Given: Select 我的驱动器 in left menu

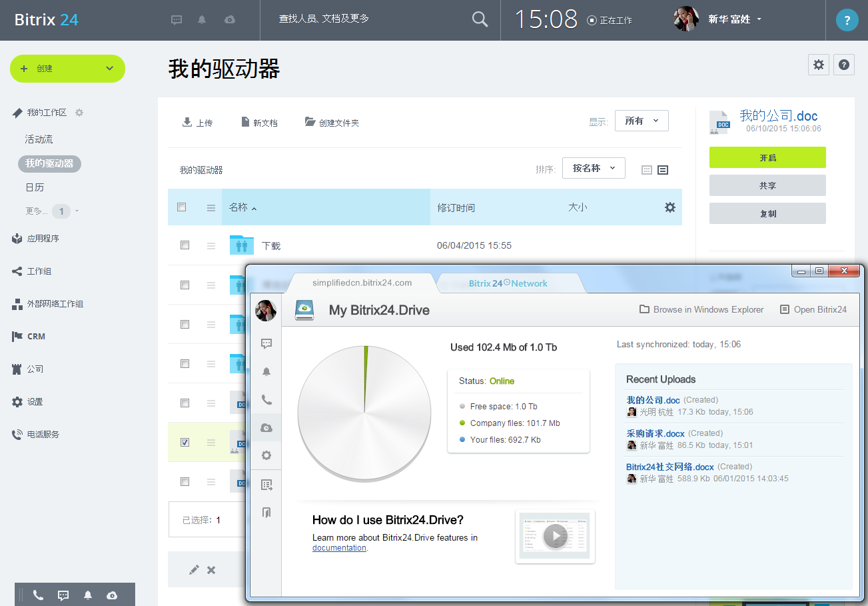Looking at the screenshot, I should click(x=49, y=163).
